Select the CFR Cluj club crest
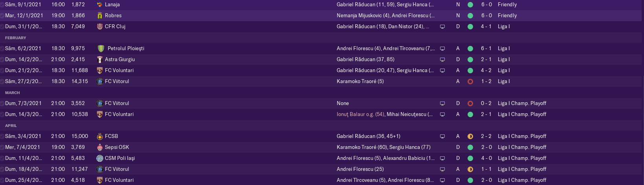Viewport: 644px width, 185px height. point(100,27)
